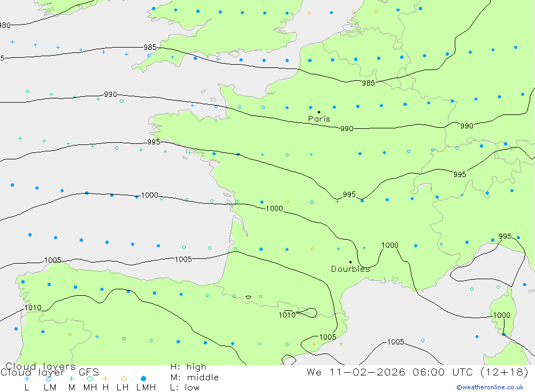Viewport: 535px width, 392px height.
Task: Click the 1000 isobar label on France's Atlantic coast
Action: [x=274, y=209]
